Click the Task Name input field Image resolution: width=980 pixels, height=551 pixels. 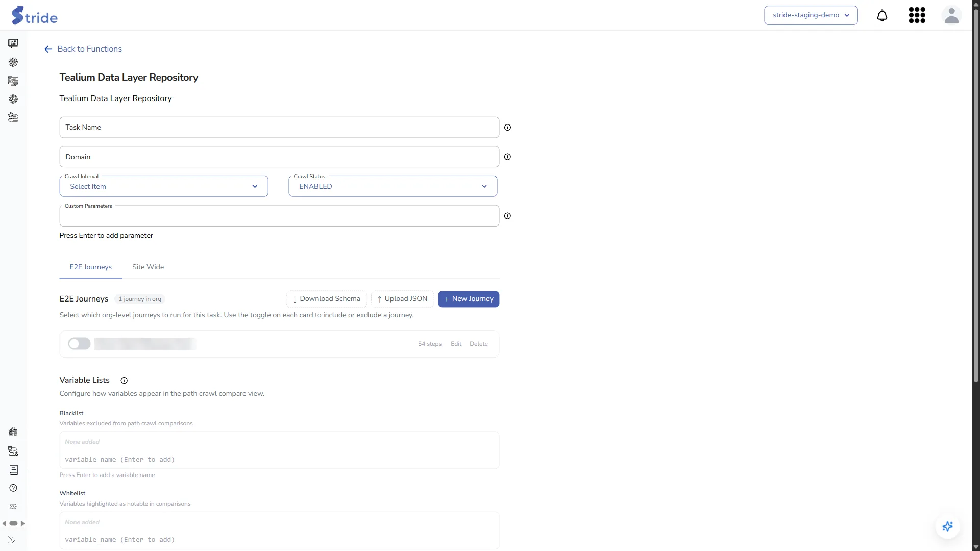click(x=279, y=128)
